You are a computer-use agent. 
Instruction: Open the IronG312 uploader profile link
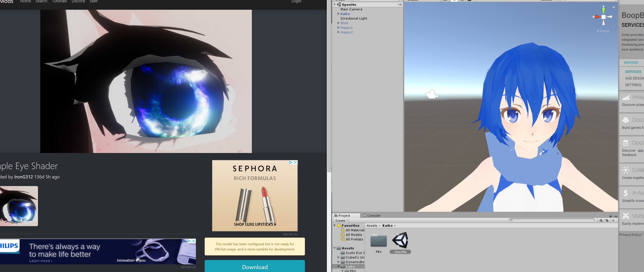tap(23, 177)
